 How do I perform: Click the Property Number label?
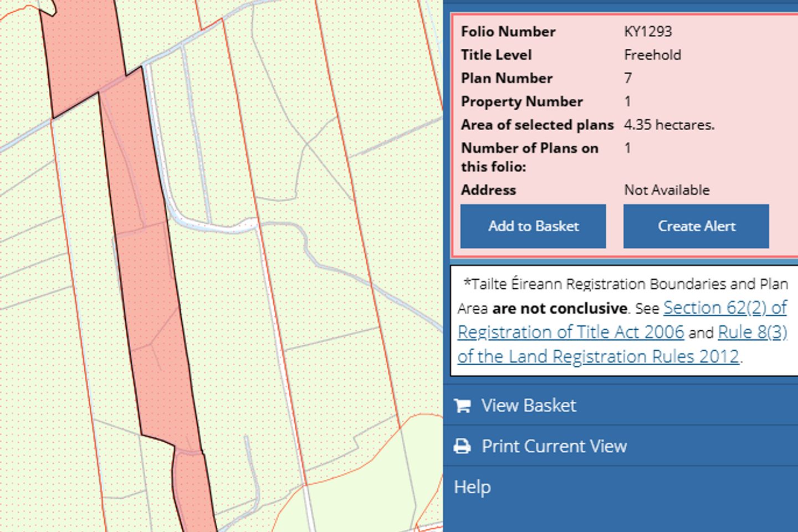point(521,101)
